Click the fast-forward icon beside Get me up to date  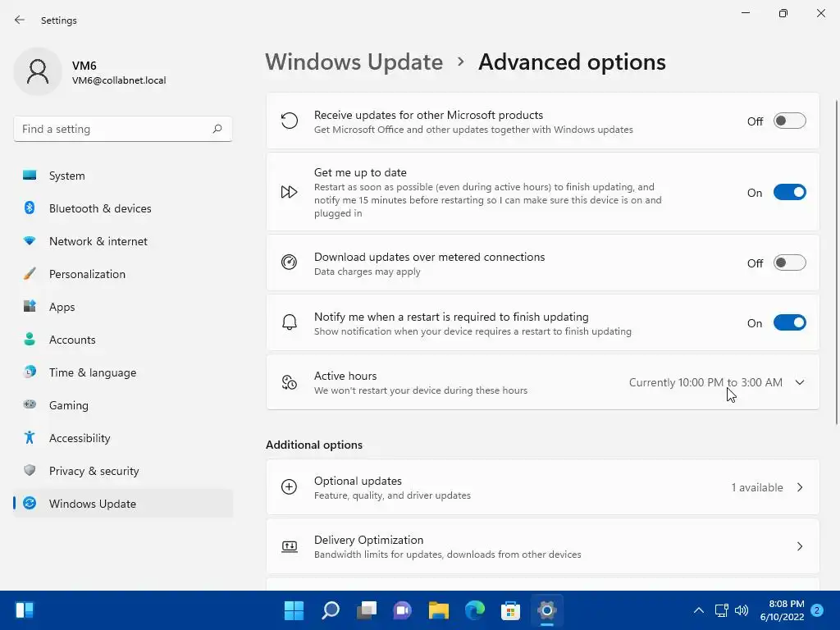pyautogui.click(x=290, y=192)
